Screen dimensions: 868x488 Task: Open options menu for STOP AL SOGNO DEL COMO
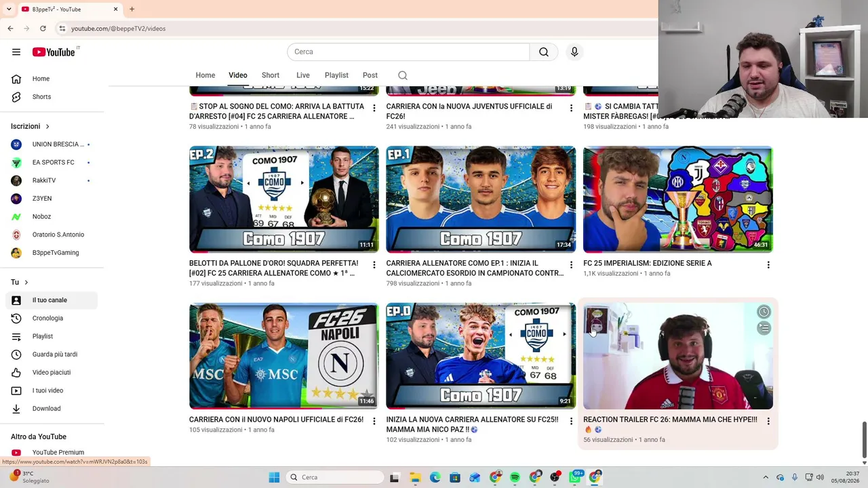pos(374,108)
